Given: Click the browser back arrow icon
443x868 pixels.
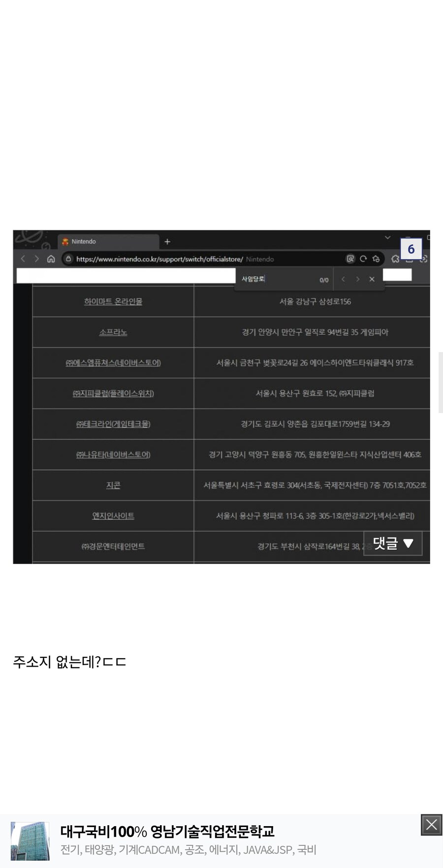Looking at the screenshot, I should tap(23, 259).
